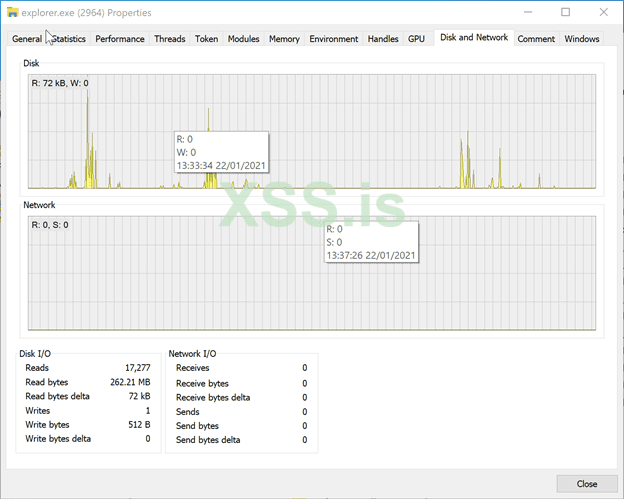Viewport: 624px width, 499px height.
Task: Click the window title 'explorer.exe (2964) Properties'
Action: 86,13
